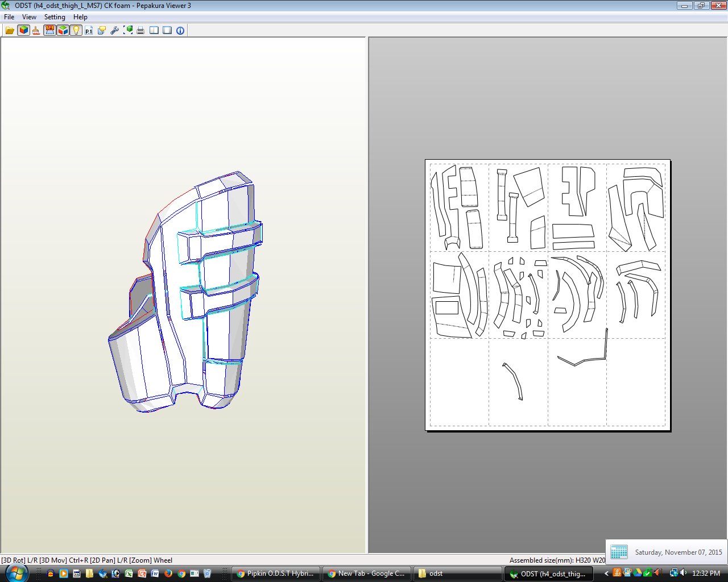Click the 3D Rot mouse hints status text
Screen dimensions: 728x582
point(86,560)
